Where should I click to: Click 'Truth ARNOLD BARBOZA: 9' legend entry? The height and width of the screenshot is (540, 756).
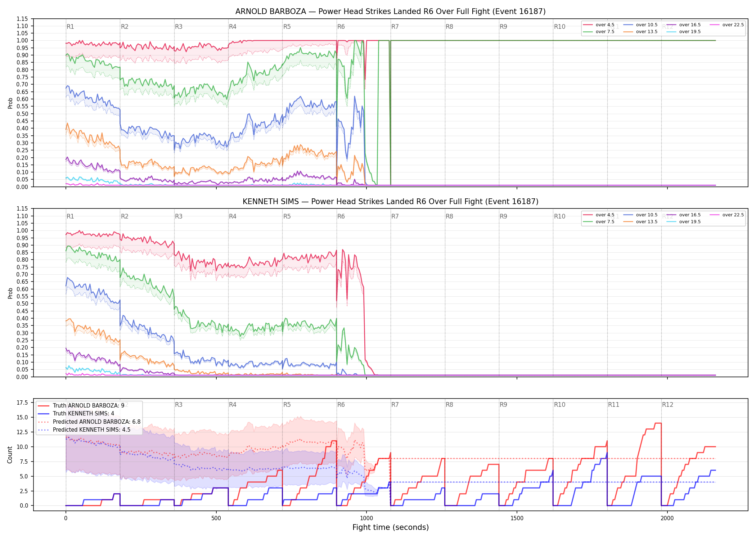[x=81, y=405]
